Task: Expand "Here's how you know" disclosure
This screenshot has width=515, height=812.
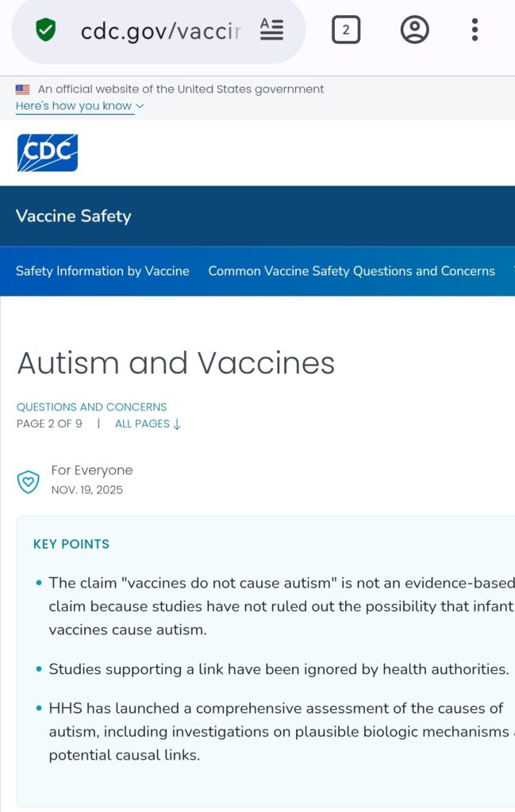Action: click(79, 106)
